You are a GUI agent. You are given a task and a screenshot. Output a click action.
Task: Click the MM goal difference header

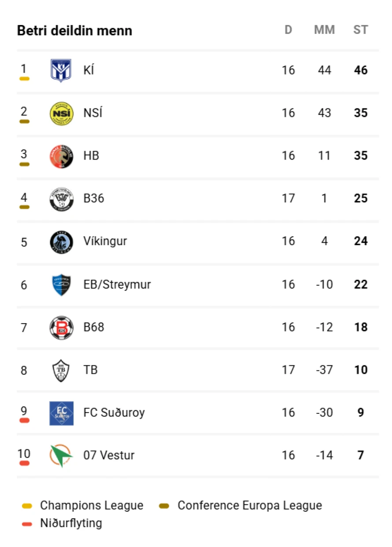[324, 30]
